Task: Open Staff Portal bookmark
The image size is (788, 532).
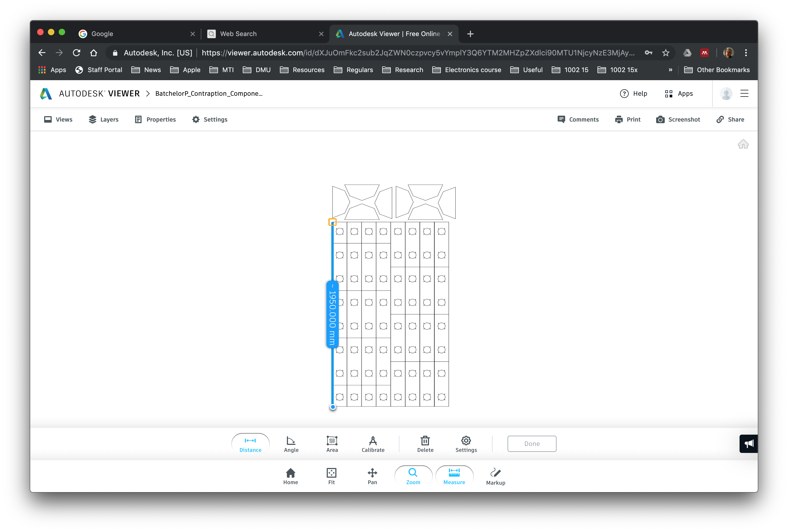Action: 99,70
